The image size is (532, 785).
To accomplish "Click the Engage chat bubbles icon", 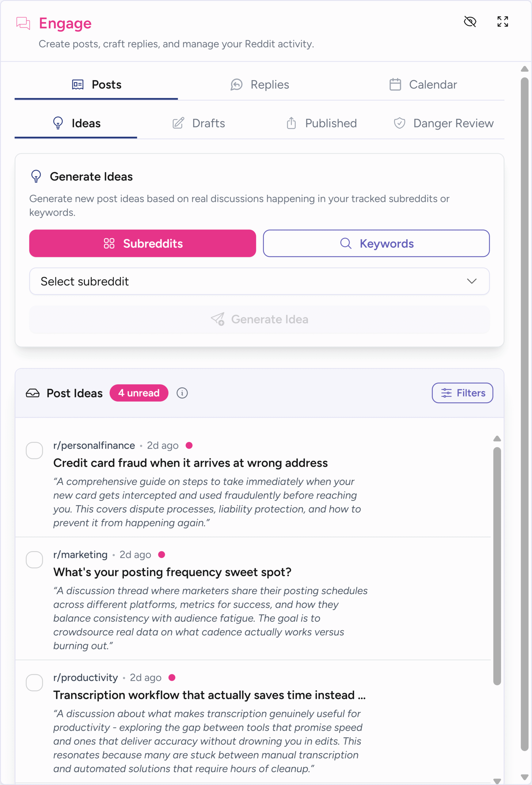I will pos(23,23).
